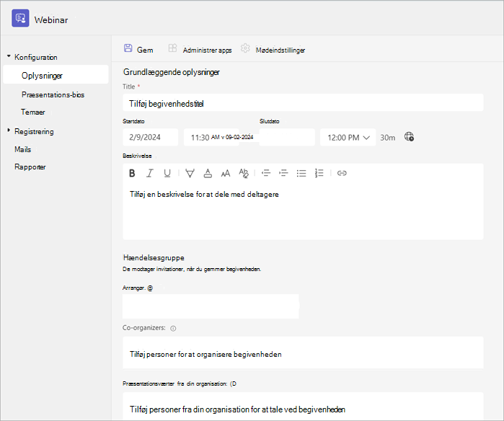Open the font color tool

(208, 173)
